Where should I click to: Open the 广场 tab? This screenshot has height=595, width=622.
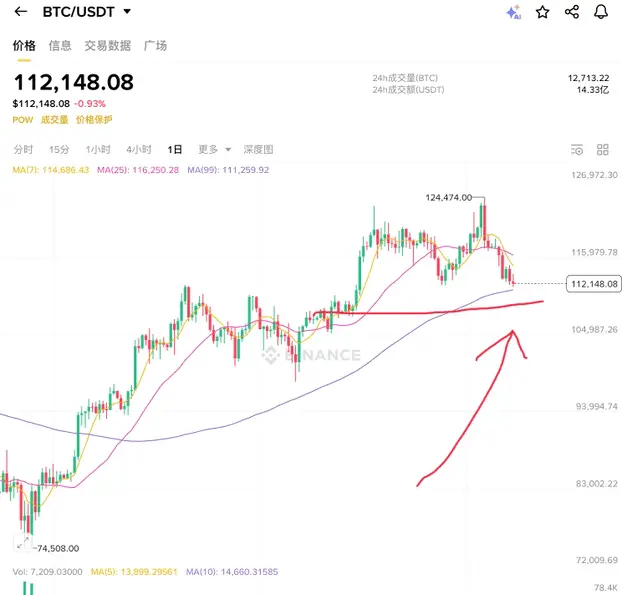(155, 46)
